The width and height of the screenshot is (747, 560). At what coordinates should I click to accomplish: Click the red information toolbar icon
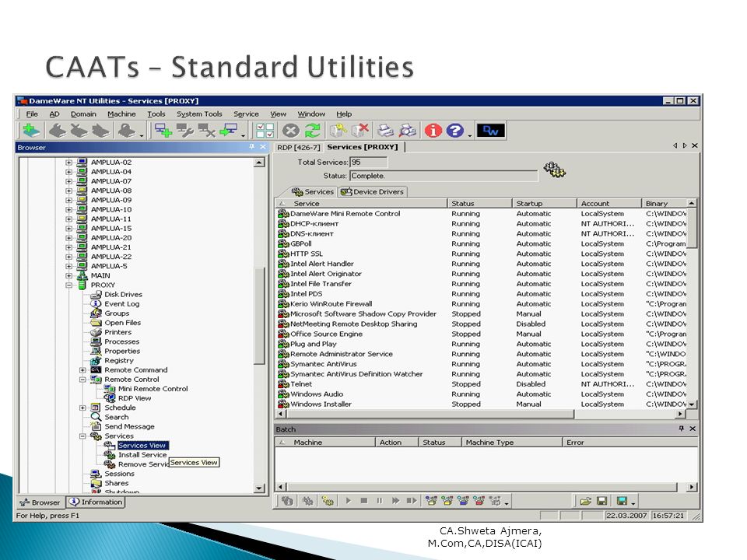coord(433,131)
